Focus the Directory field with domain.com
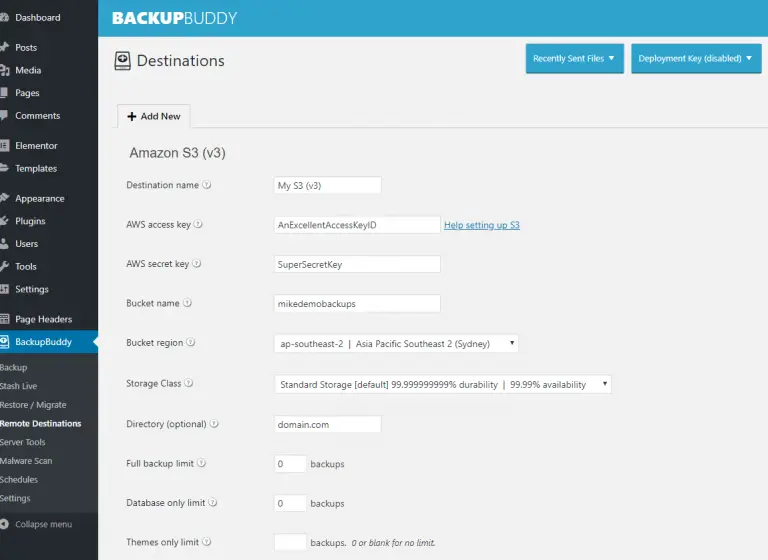Viewport: 768px width, 560px height. (x=328, y=424)
